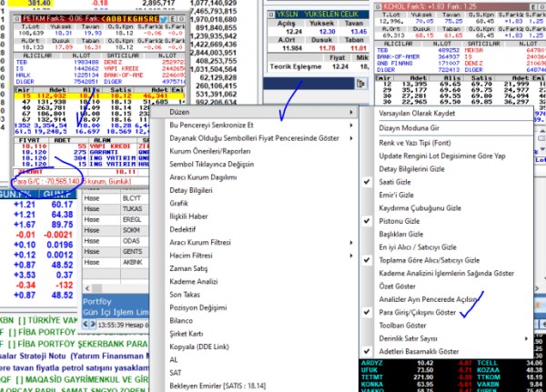Expand Dayanak Olduğu Sembolleri Fiyat Penceresinde Göster
This screenshot has height=392, width=546.
[253, 138]
